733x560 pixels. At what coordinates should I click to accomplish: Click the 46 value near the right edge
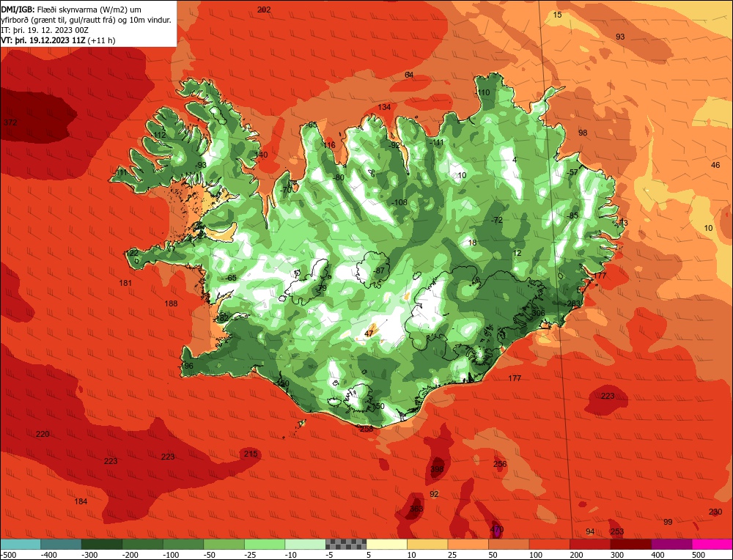click(x=715, y=165)
